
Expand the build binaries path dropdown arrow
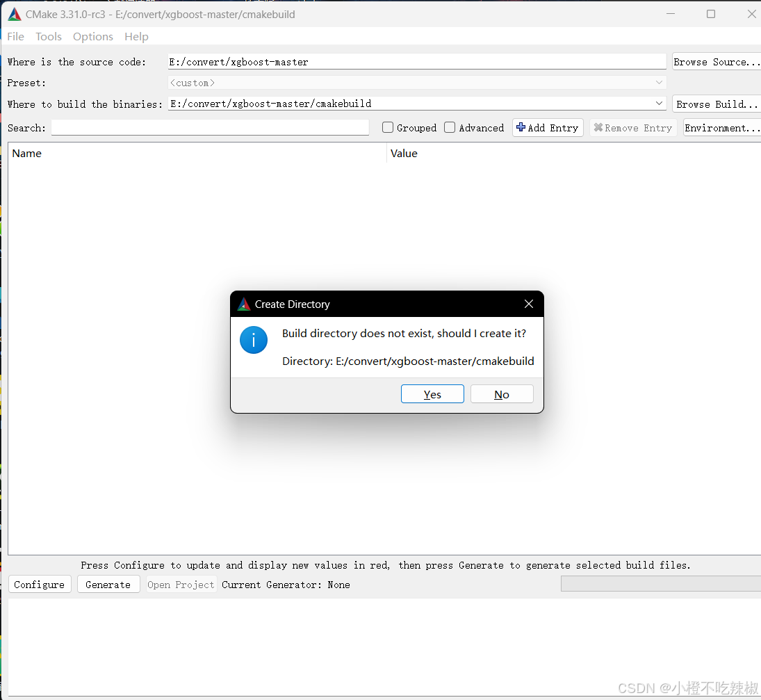tap(659, 104)
